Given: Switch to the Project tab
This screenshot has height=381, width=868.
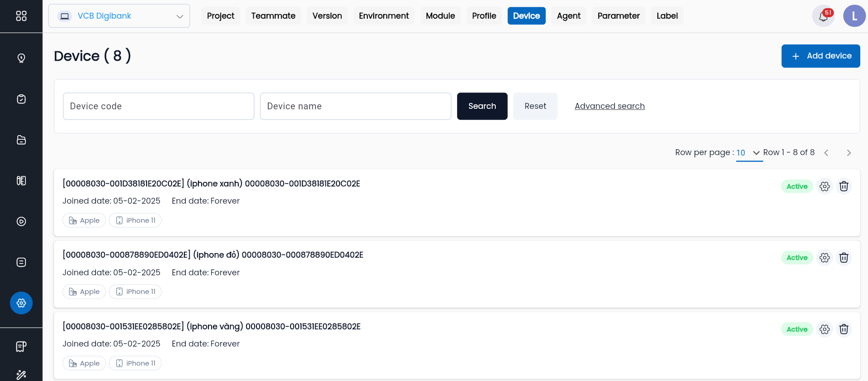Looking at the screenshot, I should coord(221,16).
